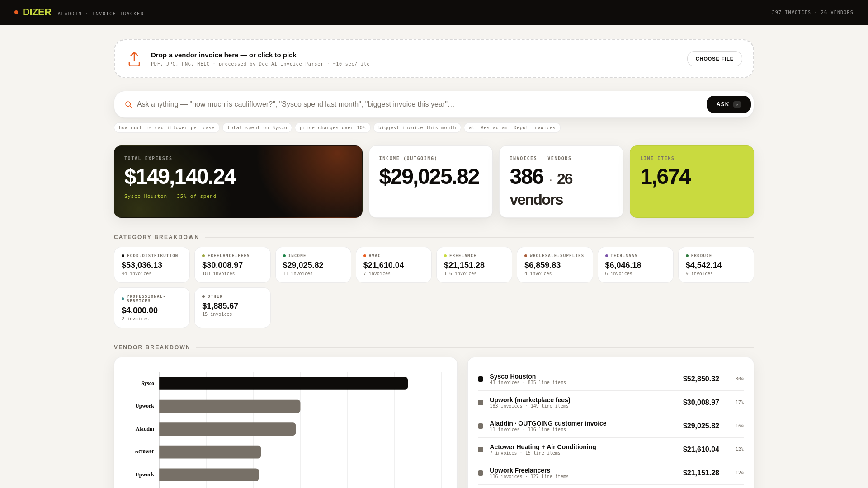
Task: Click the Upwork marketplace fees color square
Action: coord(481,403)
